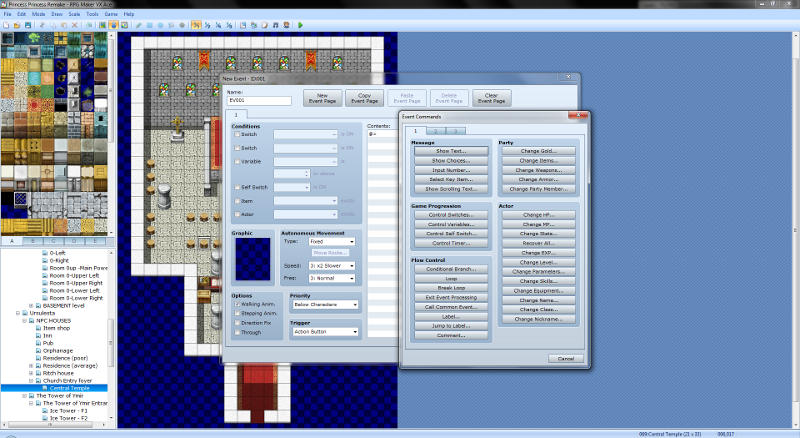The width and height of the screenshot is (800, 438).
Task: Open the Script Editor icon
Action: (264, 24)
